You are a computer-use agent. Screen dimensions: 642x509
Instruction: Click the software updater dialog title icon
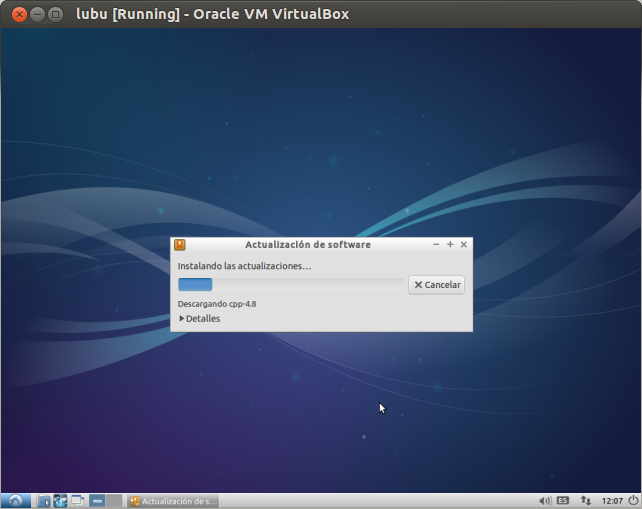click(x=179, y=245)
